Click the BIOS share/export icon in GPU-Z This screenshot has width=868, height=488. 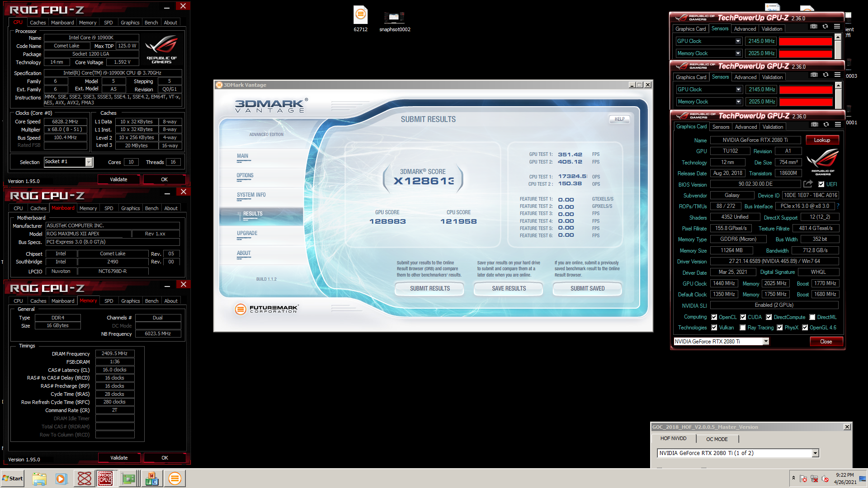coord(808,184)
